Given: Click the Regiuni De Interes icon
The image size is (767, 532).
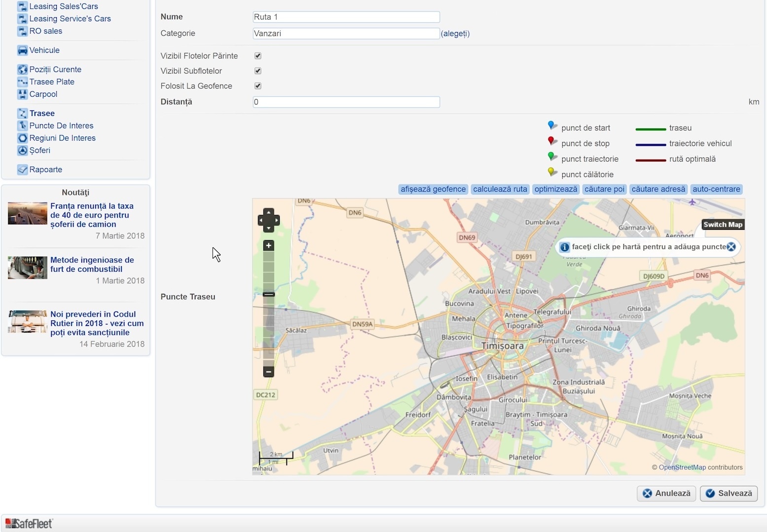Looking at the screenshot, I should tap(22, 138).
